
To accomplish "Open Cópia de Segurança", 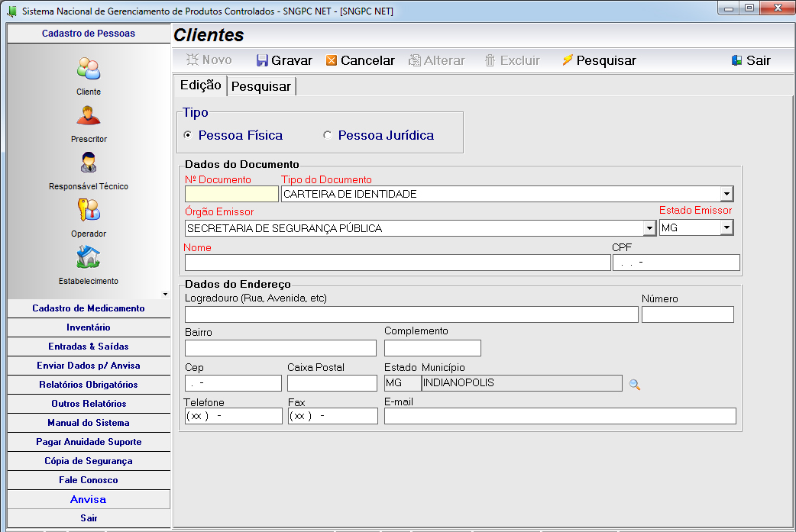I will [89, 461].
